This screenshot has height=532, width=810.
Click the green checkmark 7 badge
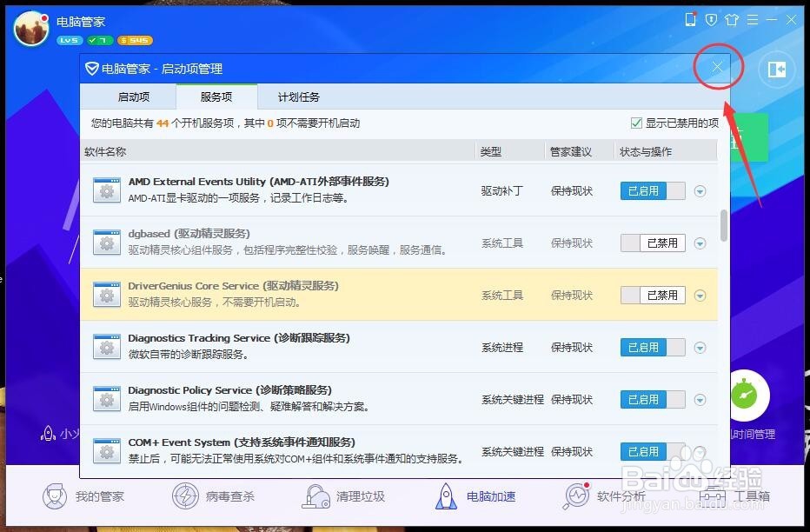click(x=100, y=40)
